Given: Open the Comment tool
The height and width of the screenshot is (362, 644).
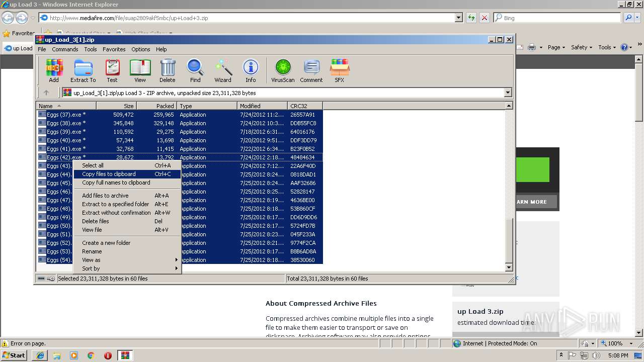Looking at the screenshot, I should (311, 71).
